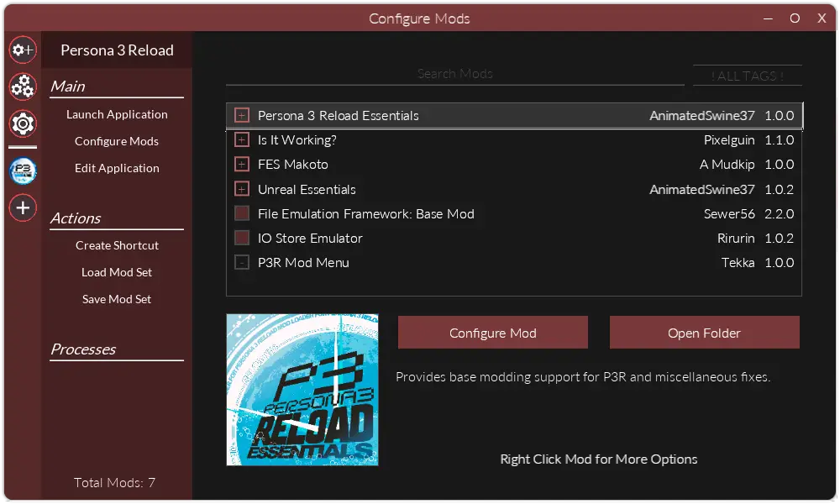
Task: Open the ALL TAGS dropdown filter
Action: 748,76
